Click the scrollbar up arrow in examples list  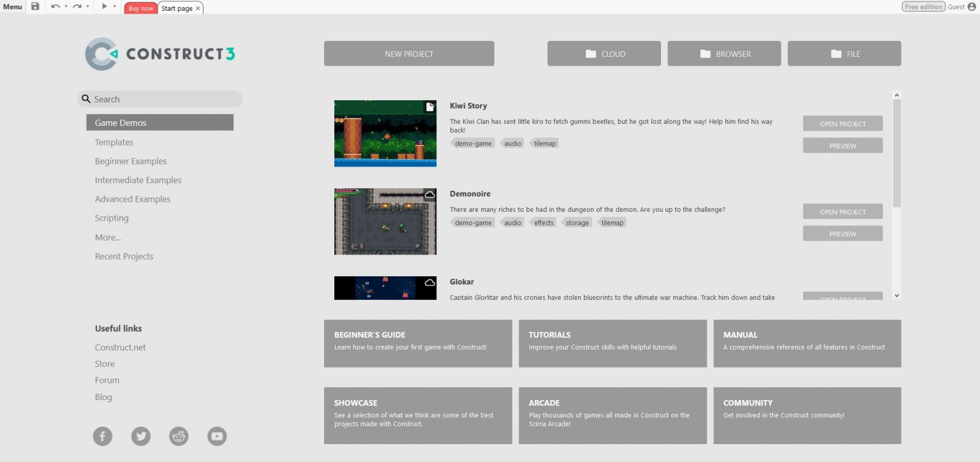(x=897, y=95)
